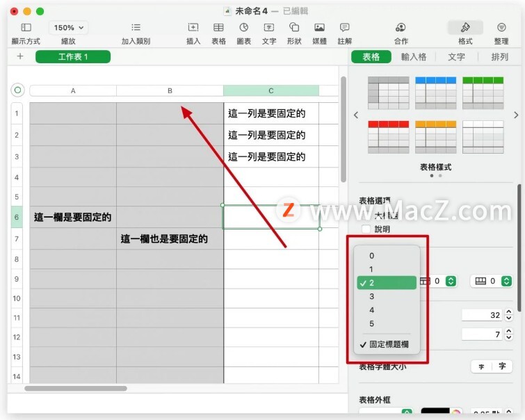Open the 顯示方式 view options icon
This screenshot has width=525, height=420.
26,27
